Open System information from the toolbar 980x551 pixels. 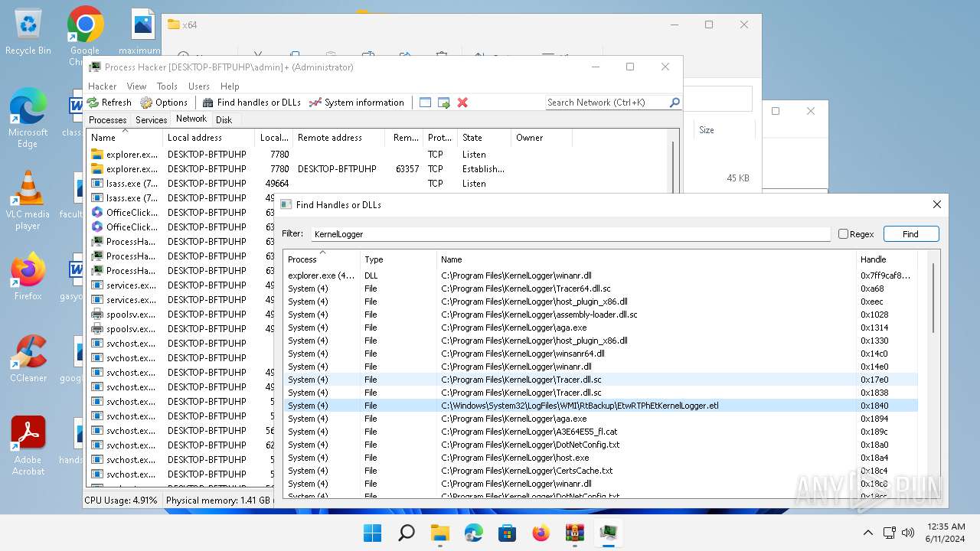click(356, 103)
